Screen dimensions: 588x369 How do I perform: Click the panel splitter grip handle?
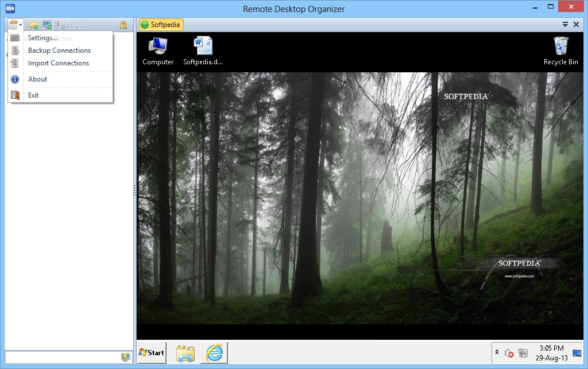click(135, 191)
